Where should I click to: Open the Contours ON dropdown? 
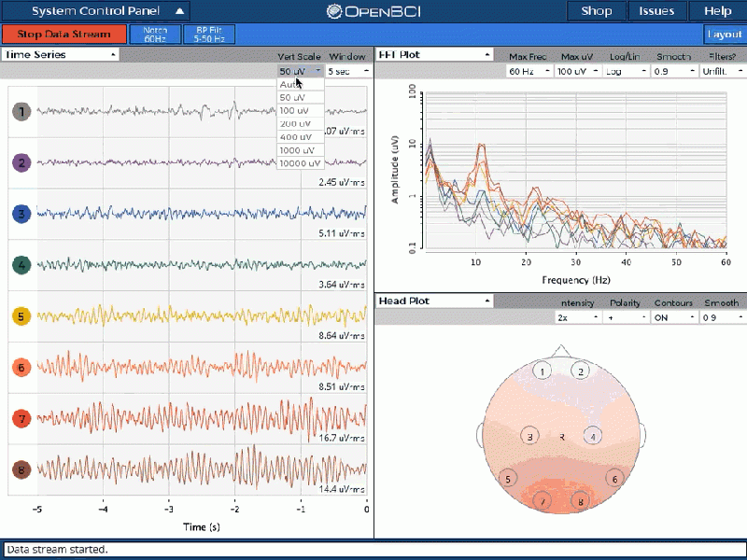673,317
